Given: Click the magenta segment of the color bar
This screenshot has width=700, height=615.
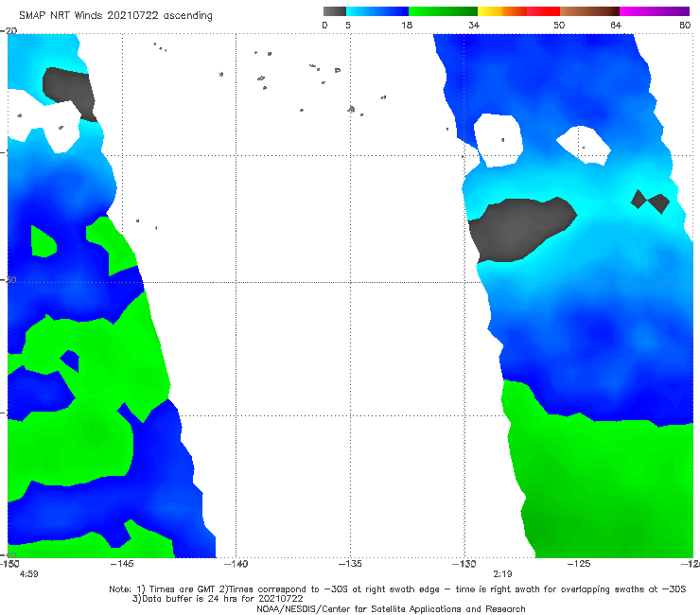Looking at the screenshot, I should 655,11.
